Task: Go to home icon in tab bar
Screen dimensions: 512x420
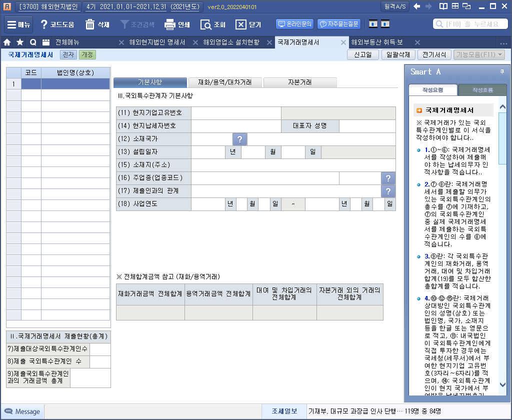Action: click(x=7, y=42)
